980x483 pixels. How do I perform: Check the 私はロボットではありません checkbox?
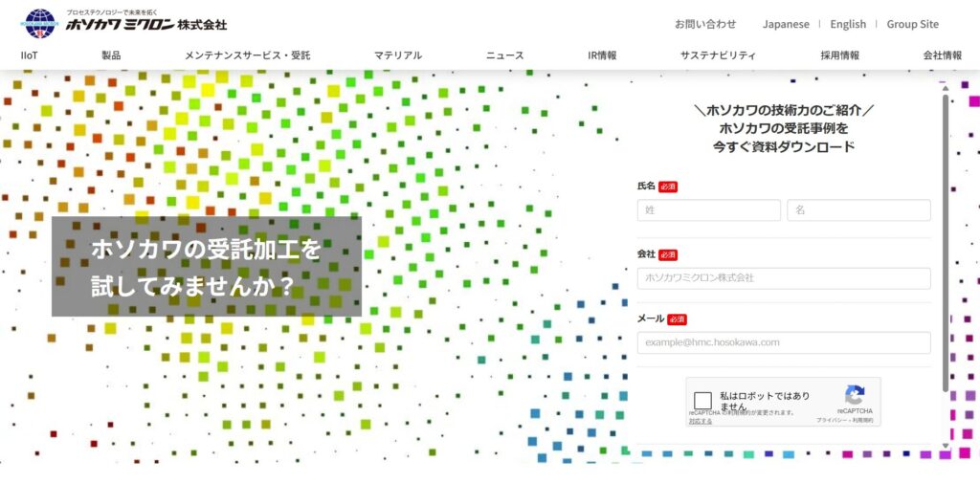pyautogui.click(x=702, y=401)
